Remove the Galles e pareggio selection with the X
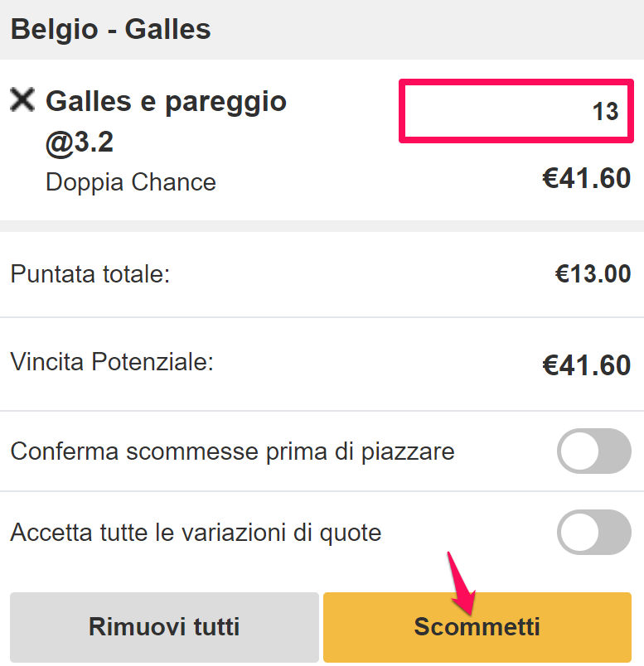This screenshot has width=644, height=666. click(x=22, y=99)
